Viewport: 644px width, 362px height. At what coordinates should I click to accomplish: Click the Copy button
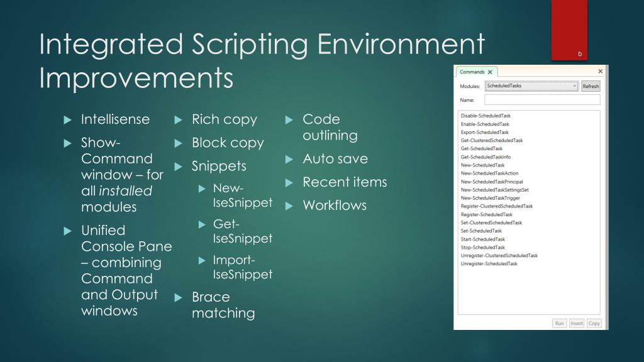click(594, 323)
